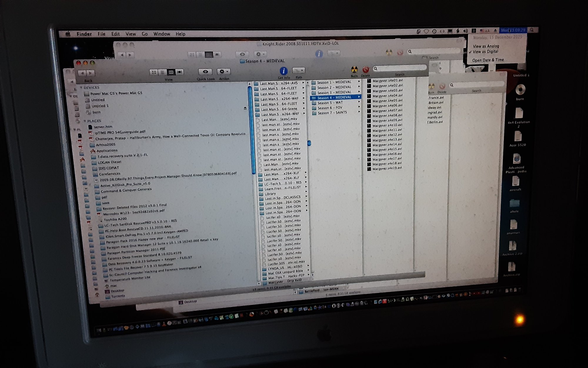Click the Back arrow button
588x368 pixels.
83,73
